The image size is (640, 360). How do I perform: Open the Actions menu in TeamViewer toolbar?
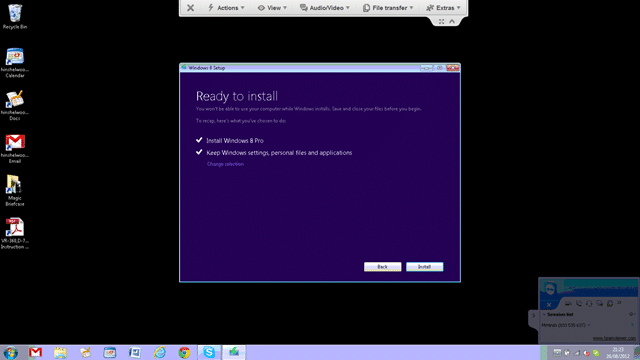[226, 8]
